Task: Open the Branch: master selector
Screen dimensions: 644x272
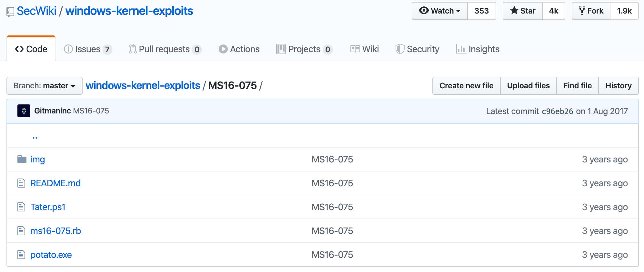Action: (x=45, y=86)
